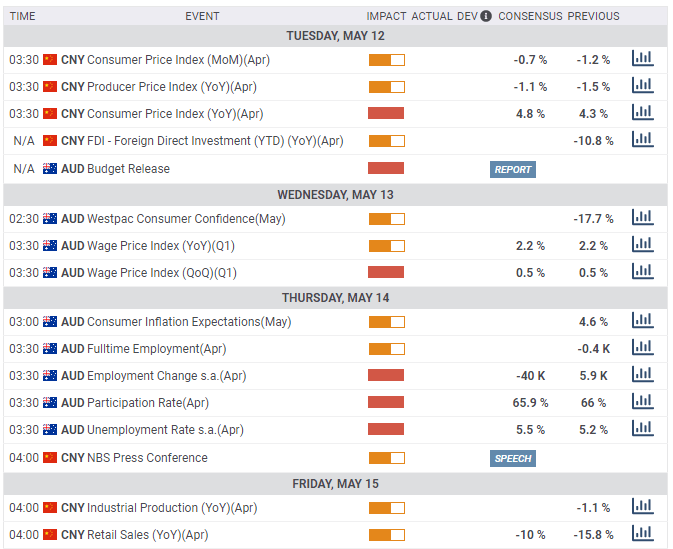Click orange impact bar for CNY Industrial Production

tap(386, 508)
